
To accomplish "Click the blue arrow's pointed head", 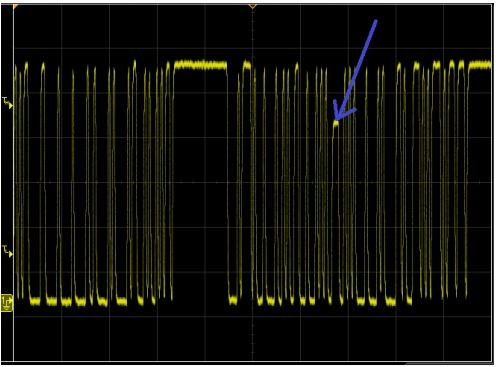I will (337, 117).
